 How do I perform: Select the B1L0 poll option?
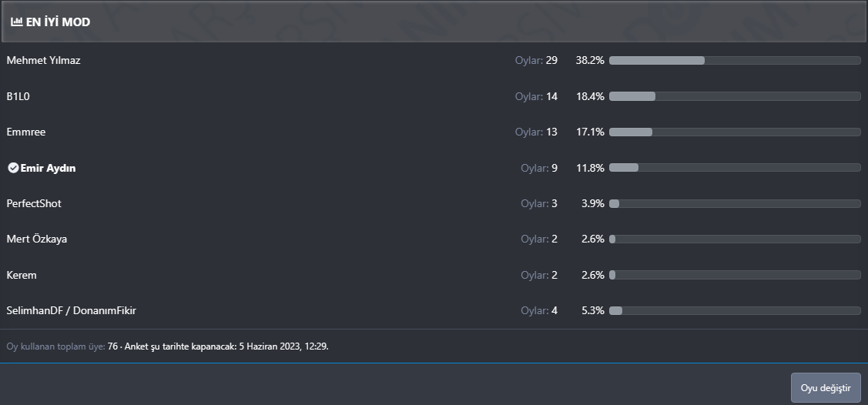coord(18,96)
